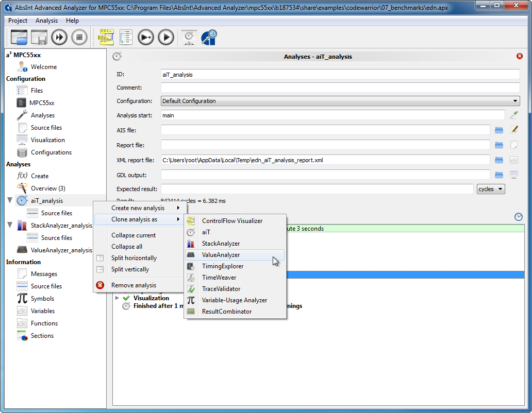Click the checklist report toolbar icon
Viewport: 532px width, 413px height.
coord(126,37)
